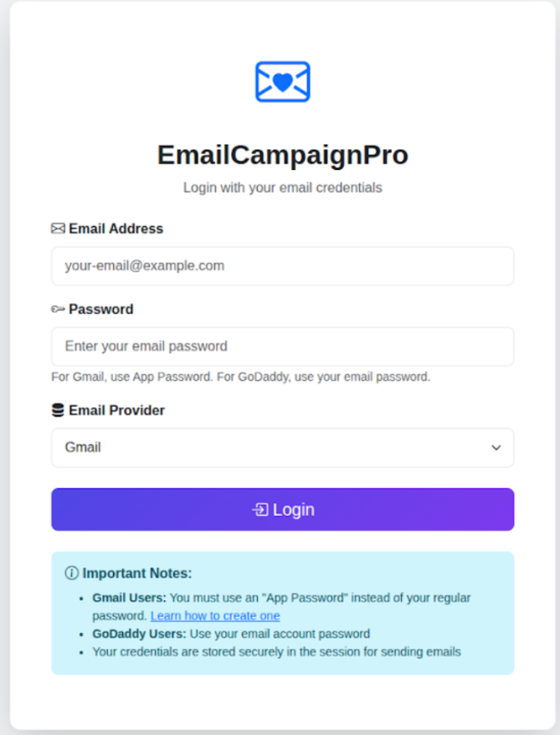
Task: Focus the Email Address input field
Action: click(x=282, y=266)
